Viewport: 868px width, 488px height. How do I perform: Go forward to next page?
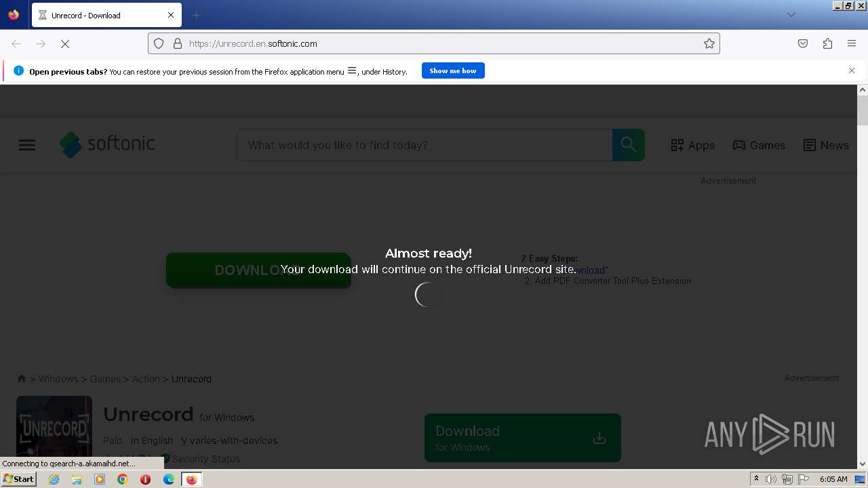[x=41, y=43]
